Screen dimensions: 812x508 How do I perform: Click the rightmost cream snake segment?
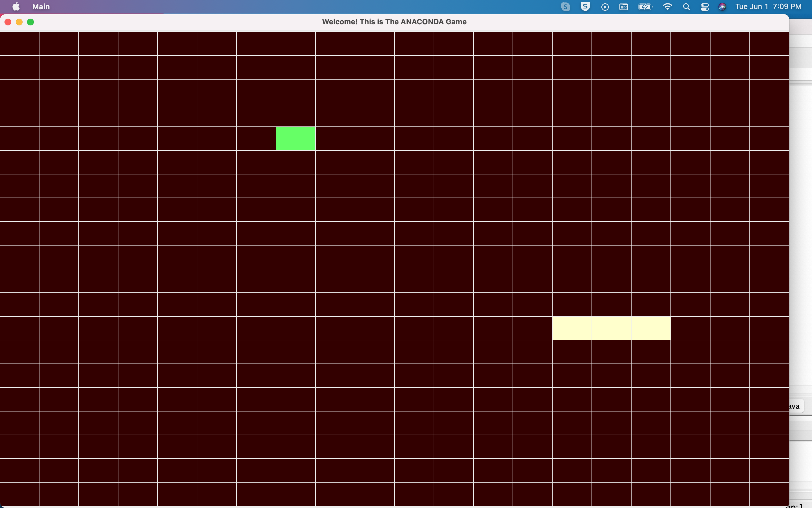[651, 328]
